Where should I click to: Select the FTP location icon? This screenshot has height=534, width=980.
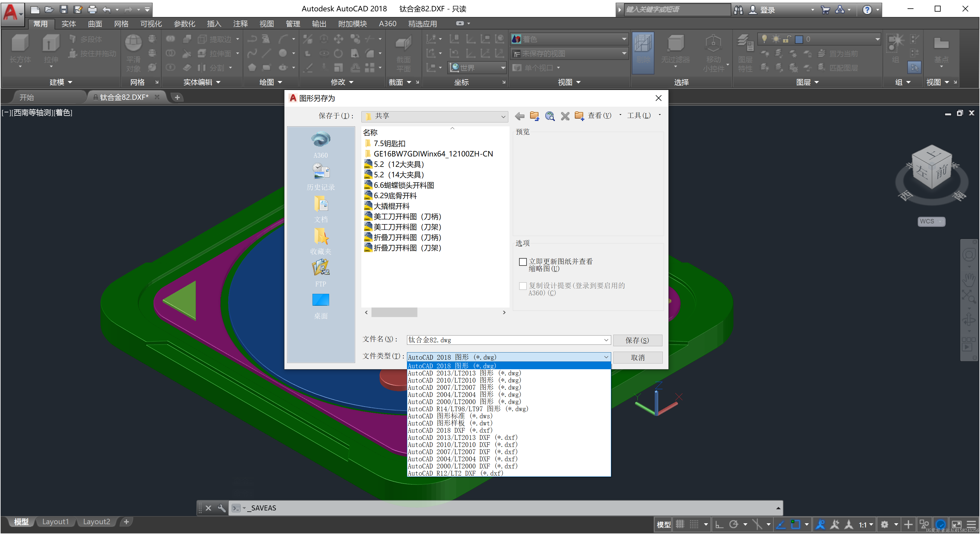(x=321, y=273)
